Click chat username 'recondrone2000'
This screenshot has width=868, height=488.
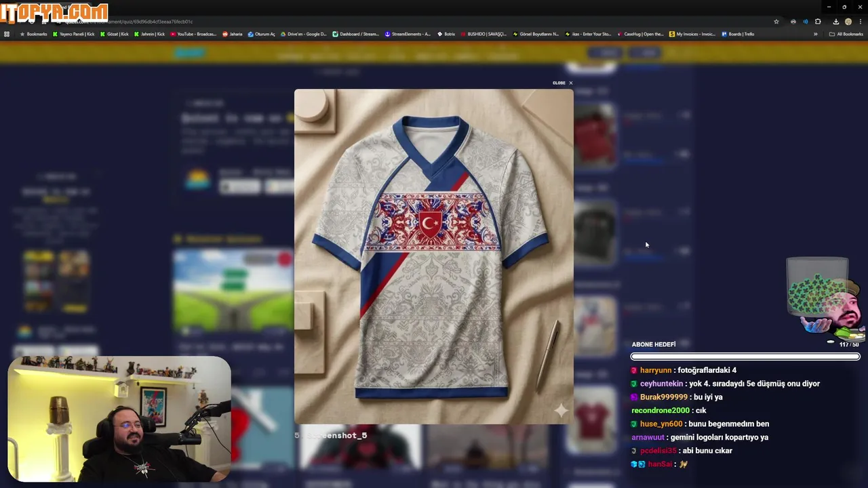(660, 411)
